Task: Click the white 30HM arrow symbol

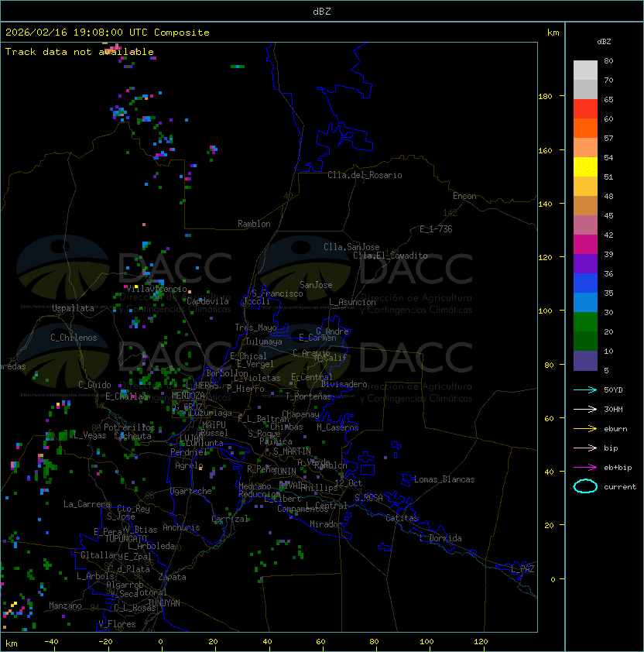Action: 585,409
